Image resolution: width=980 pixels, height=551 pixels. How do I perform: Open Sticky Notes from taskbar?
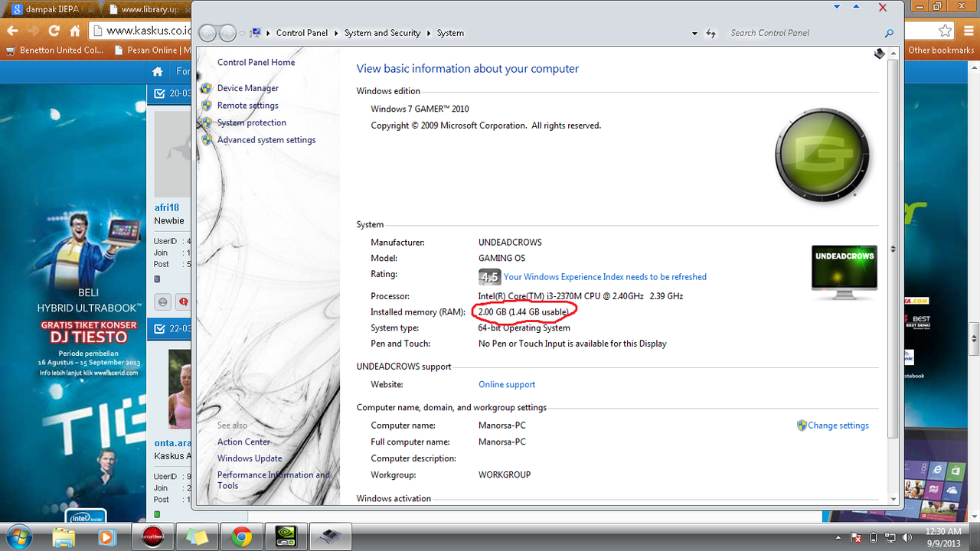point(197,537)
